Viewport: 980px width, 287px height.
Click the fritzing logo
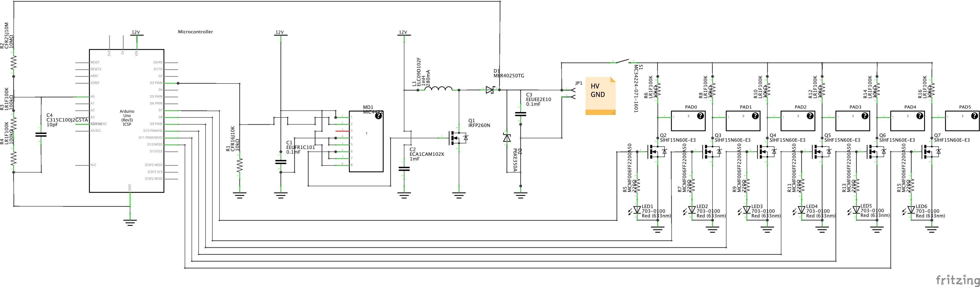click(x=957, y=280)
